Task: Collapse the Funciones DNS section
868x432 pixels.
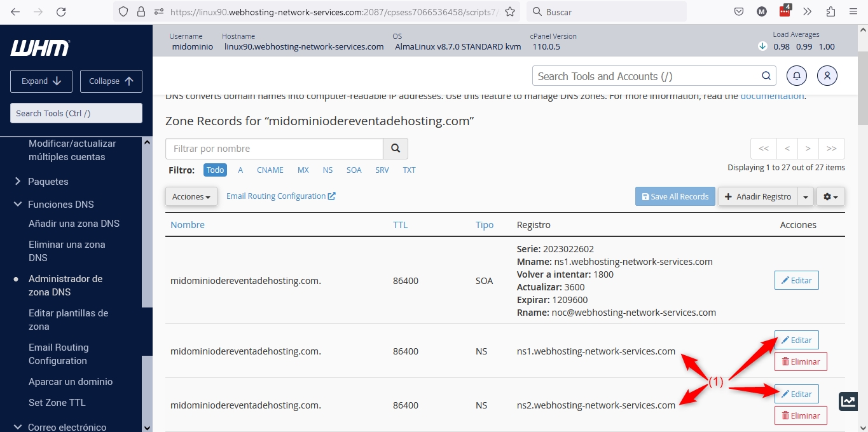Action: click(60, 205)
